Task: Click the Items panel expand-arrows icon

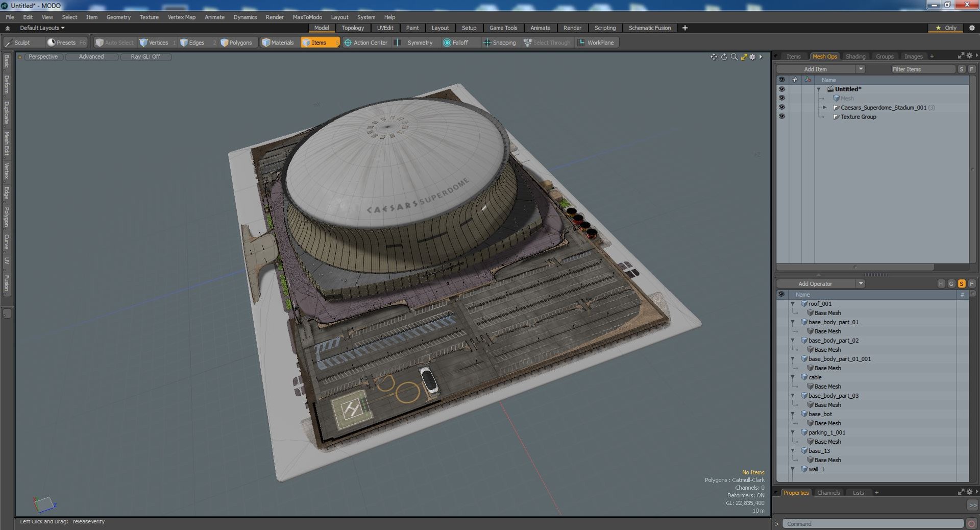Action: pyautogui.click(x=961, y=56)
